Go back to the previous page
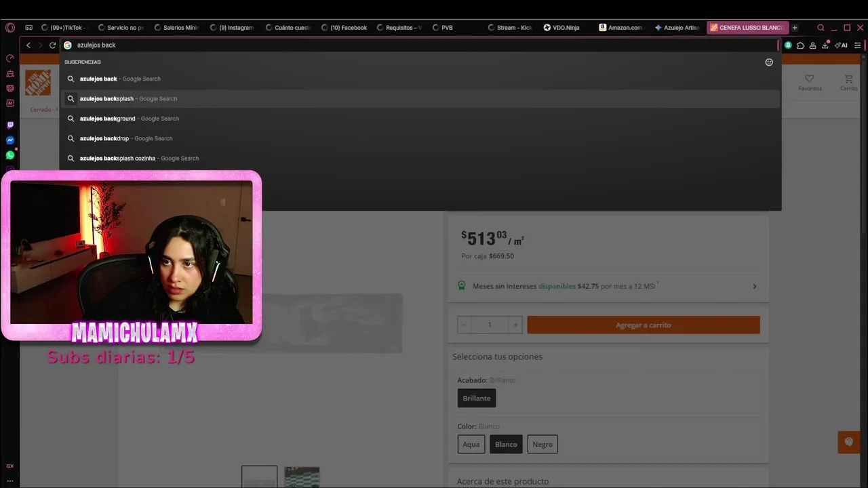This screenshot has width=868, height=488. (28, 45)
